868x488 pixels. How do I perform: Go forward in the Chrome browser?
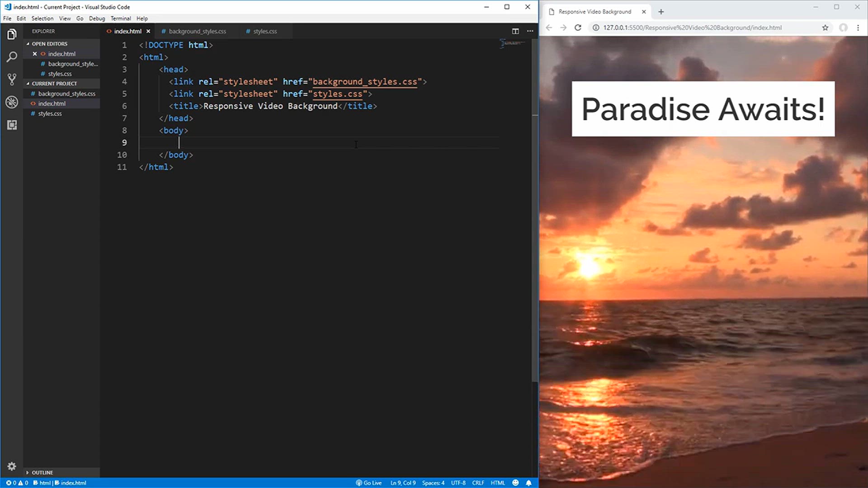[x=563, y=28]
